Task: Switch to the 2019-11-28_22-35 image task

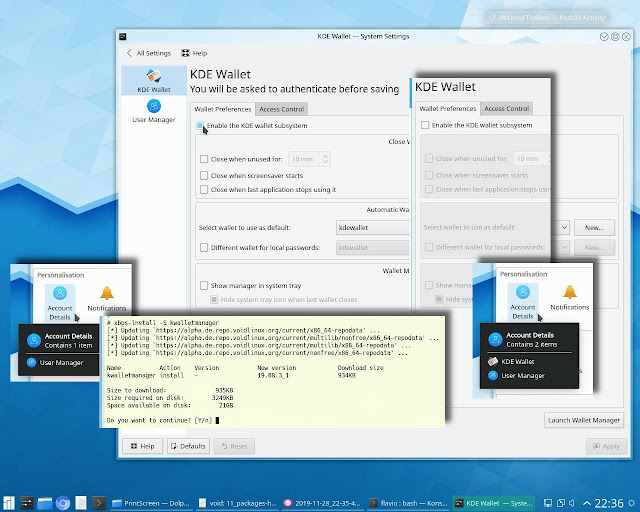Action: [322, 503]
